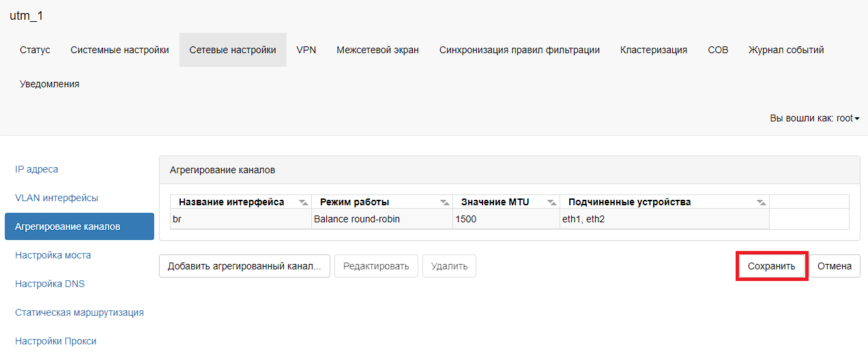Switch to the VPN tab
Image resolution: width=868 pixels, height=356 pixels.
click(306, 50)
